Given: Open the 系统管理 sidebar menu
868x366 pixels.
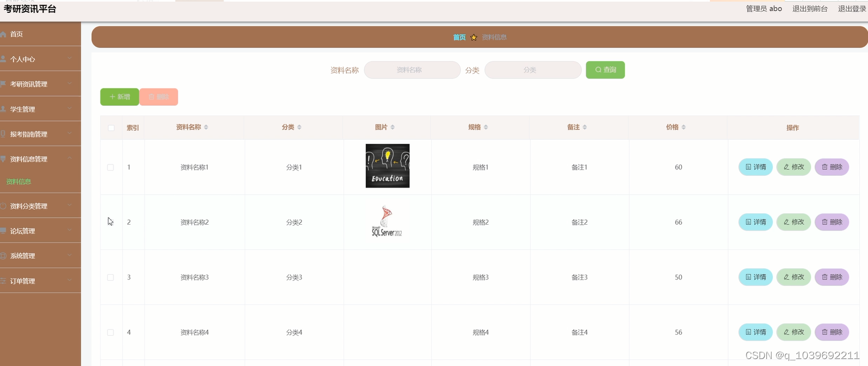Looking at the screenshot, I should pyautogui.click(x=40, y=256).
